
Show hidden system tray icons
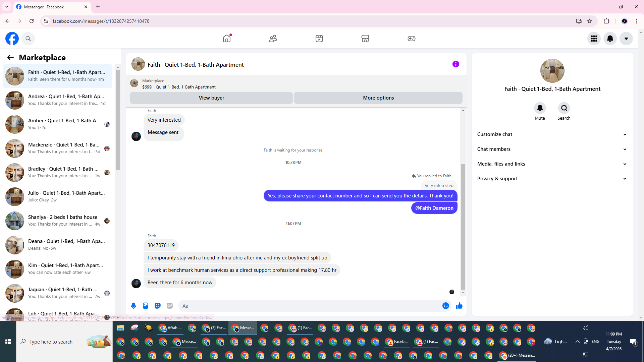(x=577, y=342)
